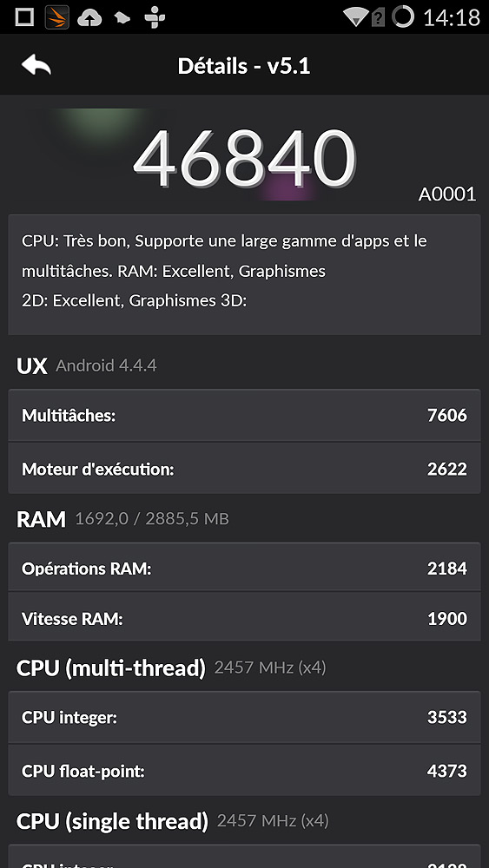Tap the orange SwiftKey notification icon
Viewport: 489px width, 868px height.
pos(56,17)
